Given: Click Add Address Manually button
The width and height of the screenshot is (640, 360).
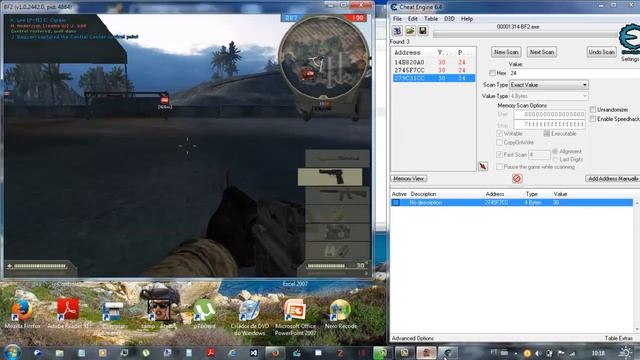Looking at the screenshot, I should (x=613, y=179).
